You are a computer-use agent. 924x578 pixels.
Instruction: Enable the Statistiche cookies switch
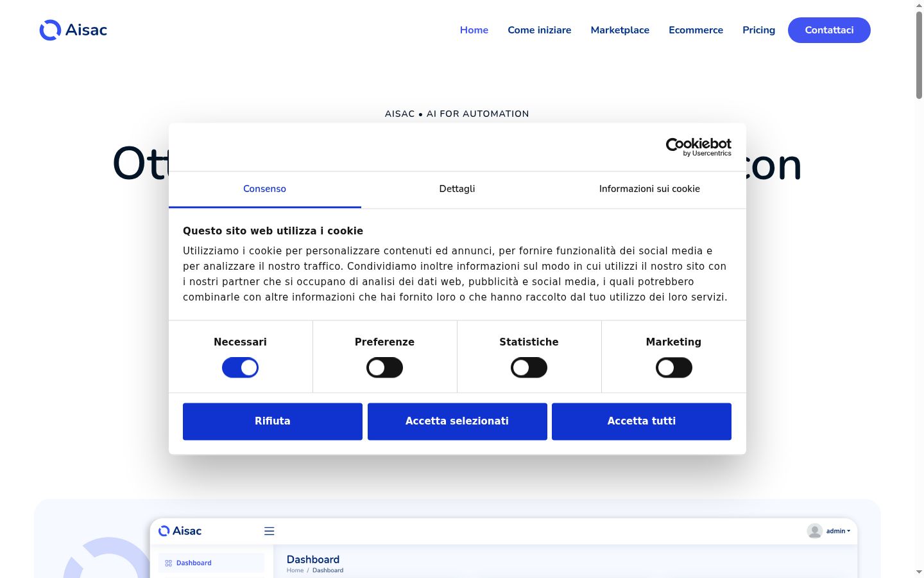[529, 368]
